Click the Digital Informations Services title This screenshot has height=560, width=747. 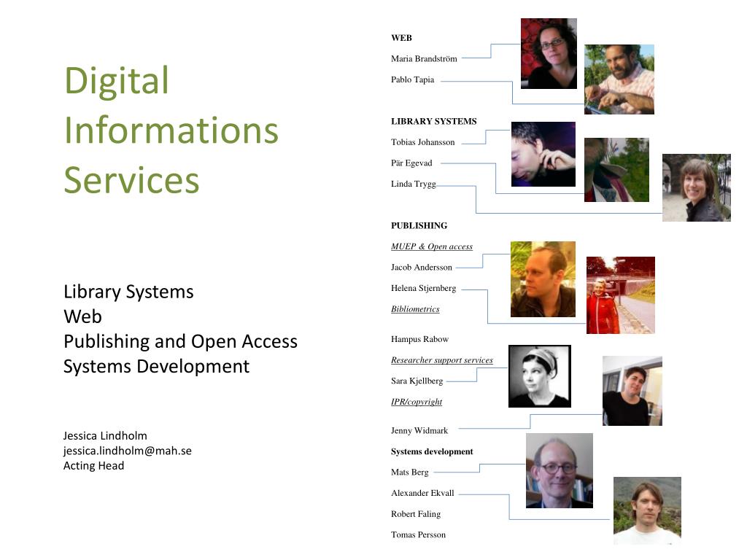[x=171, y=130]
